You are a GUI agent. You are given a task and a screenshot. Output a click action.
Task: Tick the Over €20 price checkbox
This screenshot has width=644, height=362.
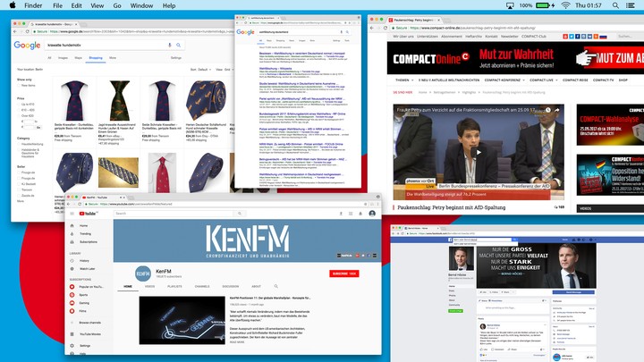19,115
